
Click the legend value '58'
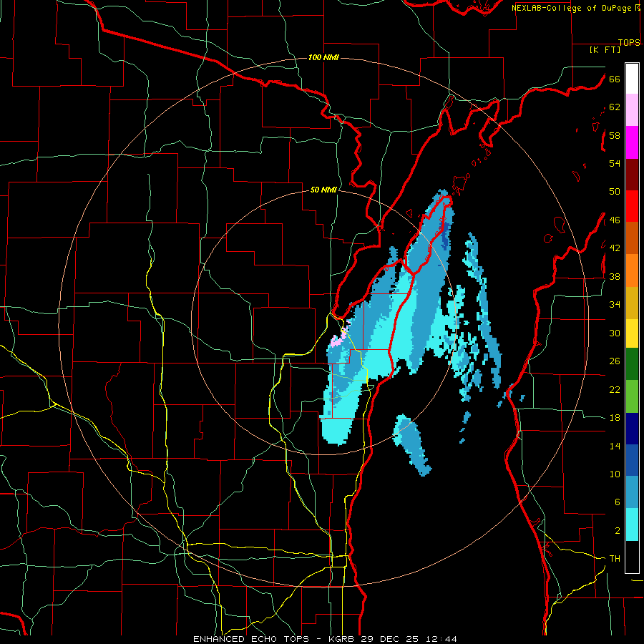(x=615, y=135)
